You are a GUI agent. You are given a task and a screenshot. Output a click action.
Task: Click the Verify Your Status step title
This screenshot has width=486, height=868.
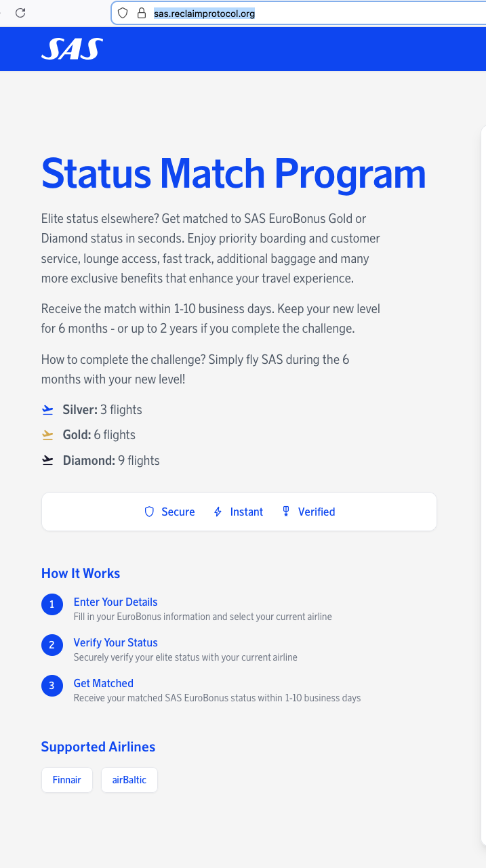115,642
